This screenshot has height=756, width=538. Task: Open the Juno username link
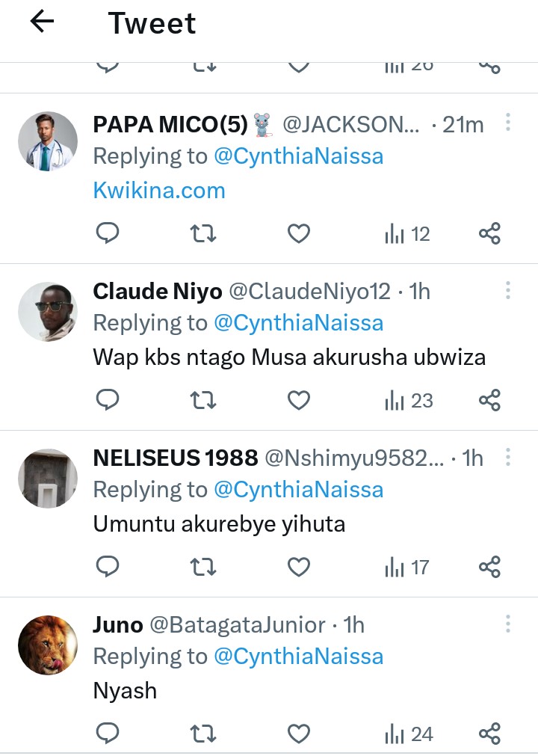[x=117, y=625]
